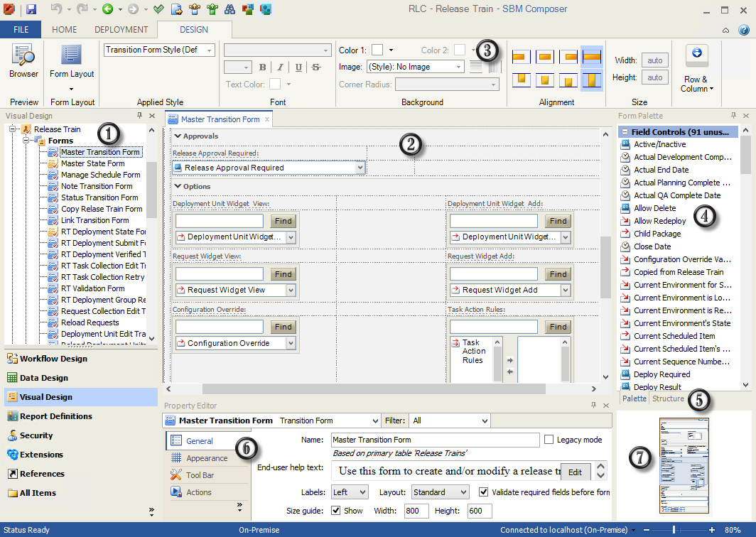Click the Save icon in quick access toolbar
The width and height of the screenshot is (756, 537).
[31, 9]
